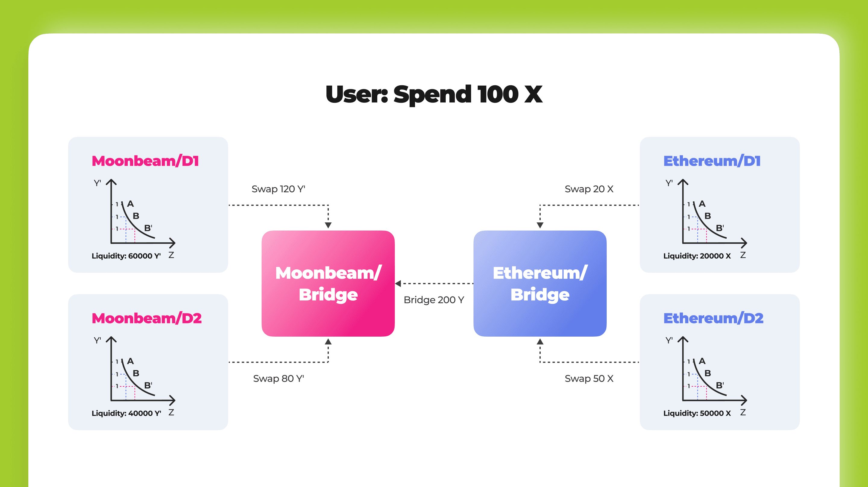Click the "Swap 50 X" label
This screenshot has width=868, height=487.
pos(589,379)
